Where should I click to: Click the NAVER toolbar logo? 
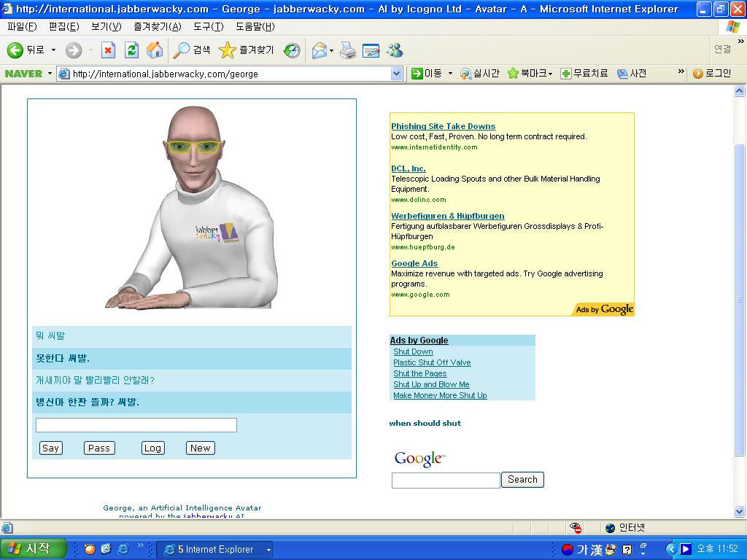pos(23,74)
